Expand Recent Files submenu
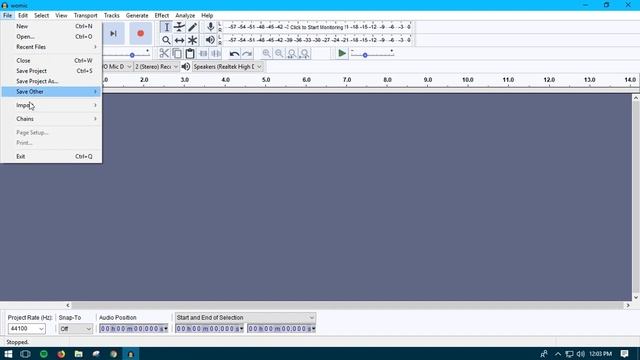This screenshot has width=640, height=360. point(51,47)
